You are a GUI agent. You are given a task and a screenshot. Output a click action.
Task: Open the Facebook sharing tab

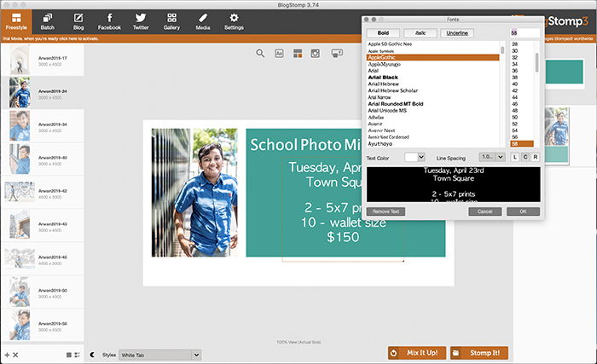(x=109, y=21)
